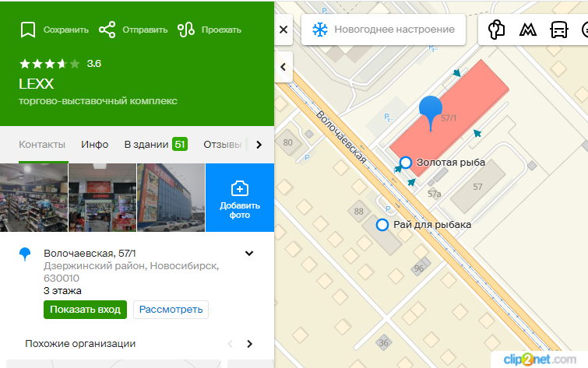The image size is (588, 368).
Task: Show next similar organizations with right arrow
Action: 249,343
